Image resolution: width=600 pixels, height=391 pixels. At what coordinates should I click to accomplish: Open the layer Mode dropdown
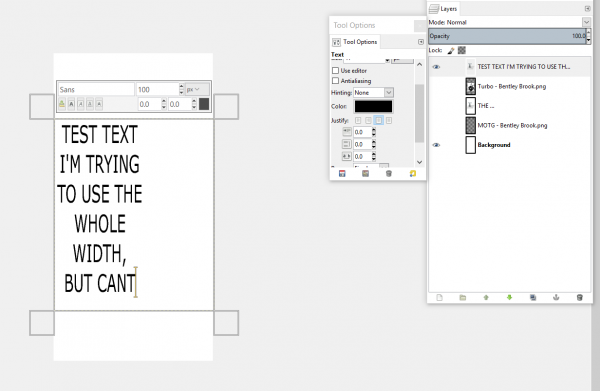pos(509,22)
